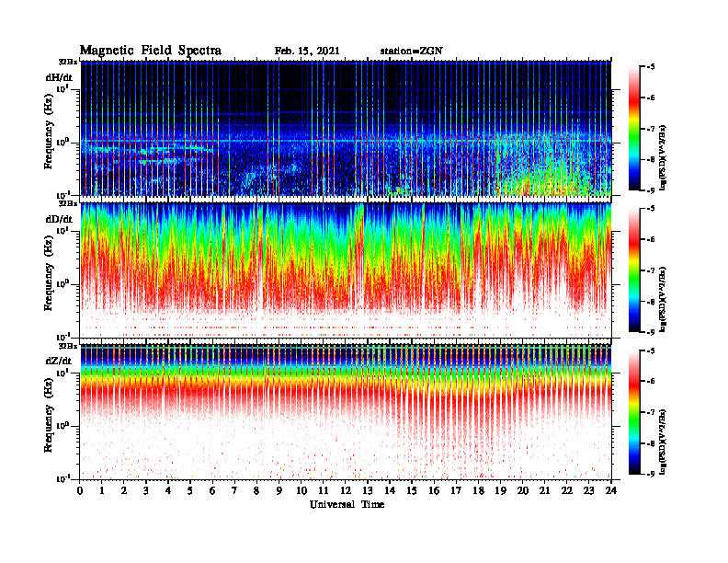Click the -5 label on dZ/dt color bar

pos(651,350)
